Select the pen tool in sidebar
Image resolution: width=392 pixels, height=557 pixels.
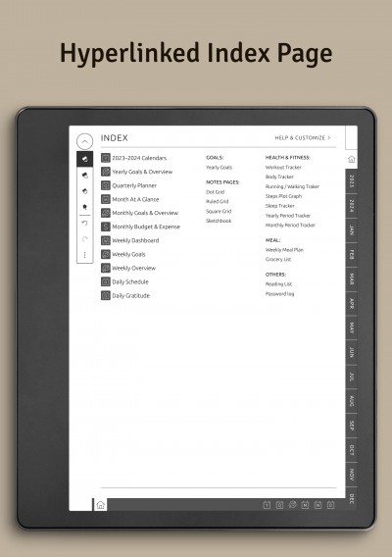(84, 159)
